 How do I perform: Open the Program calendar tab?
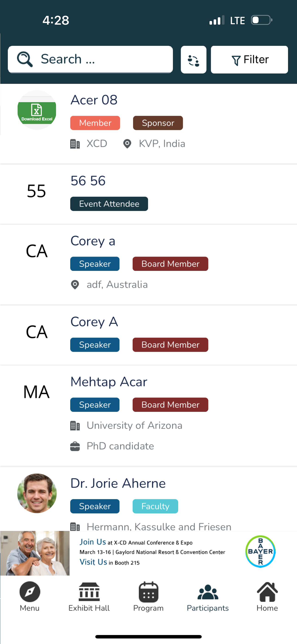(148, 597)
